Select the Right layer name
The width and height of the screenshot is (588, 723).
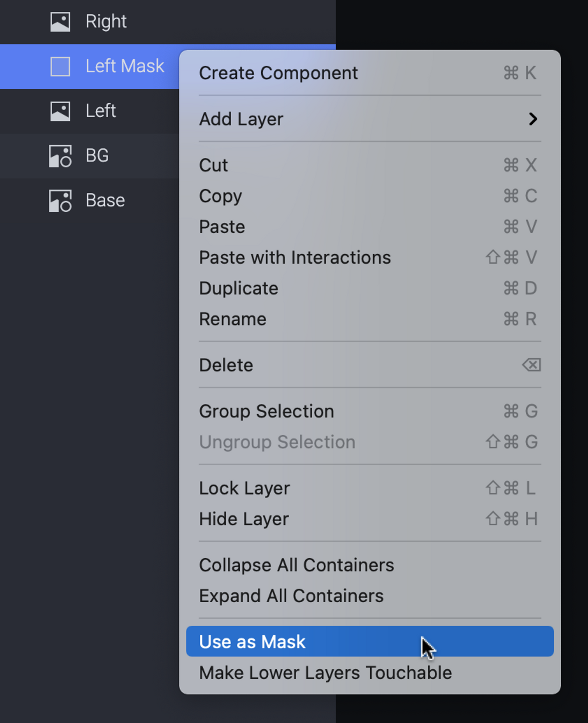(x=106, y=21)
